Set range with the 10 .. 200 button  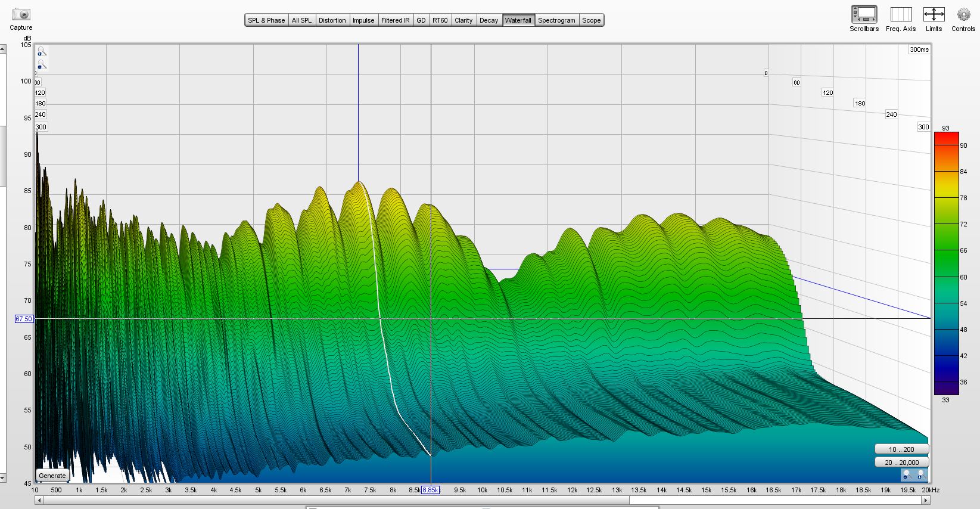[x=901, y=449]
